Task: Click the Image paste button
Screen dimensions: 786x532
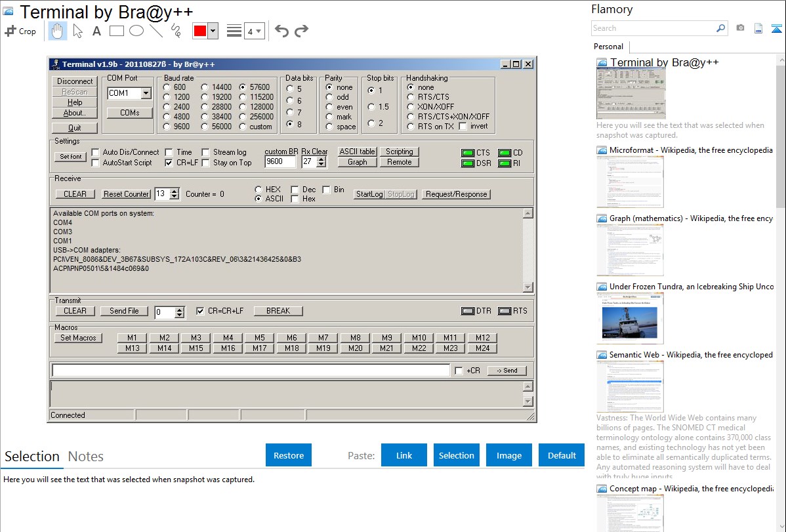Action: point(509,455)
